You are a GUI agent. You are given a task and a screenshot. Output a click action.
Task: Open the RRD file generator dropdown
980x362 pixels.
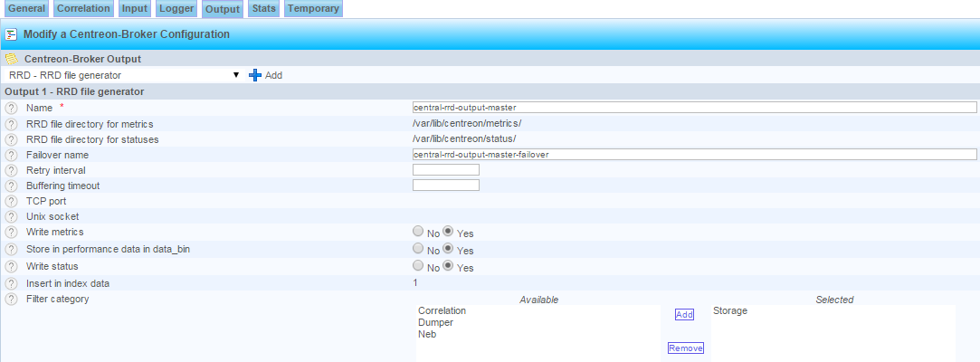[123, 75]
